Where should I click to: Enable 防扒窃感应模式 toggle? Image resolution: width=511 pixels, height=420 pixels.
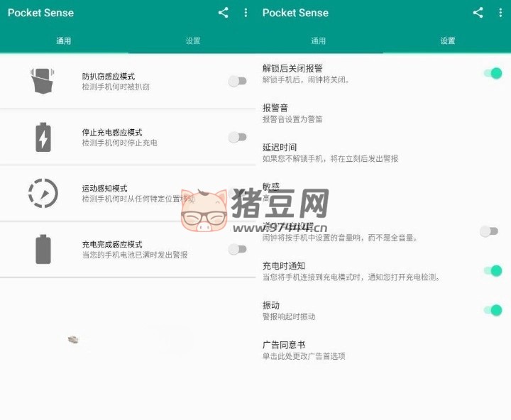pyautogui.click(x=237, y=81)
